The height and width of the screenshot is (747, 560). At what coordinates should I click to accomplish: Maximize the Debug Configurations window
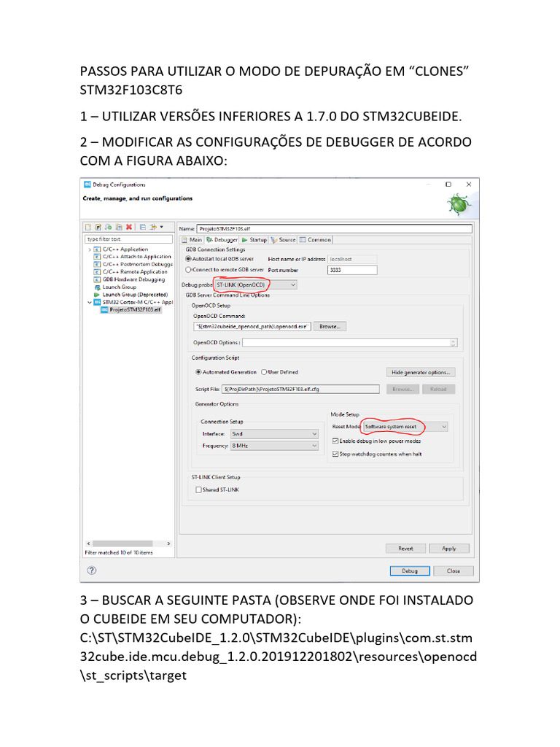click(448, 185)
